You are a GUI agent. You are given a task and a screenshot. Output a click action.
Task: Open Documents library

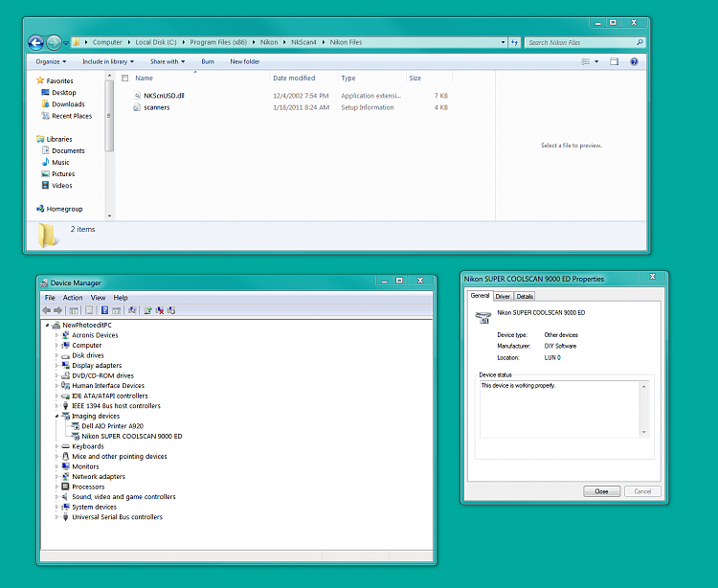pos(68,150)
